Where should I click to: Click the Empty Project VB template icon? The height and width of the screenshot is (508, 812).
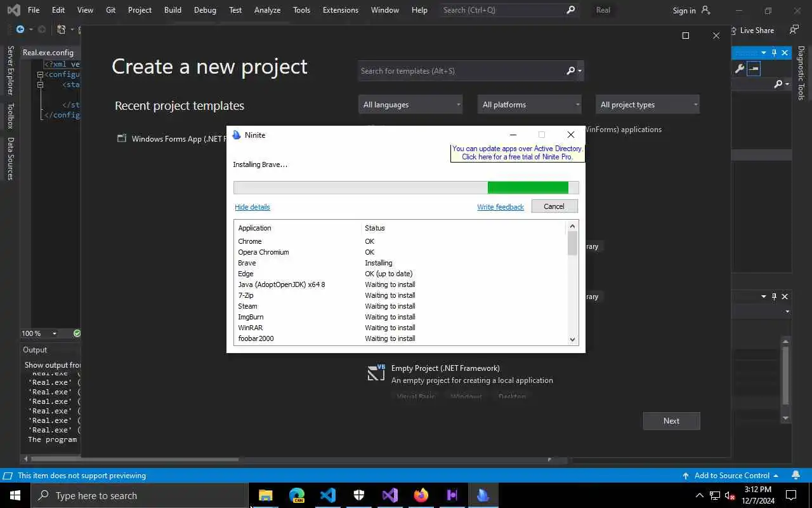(376, 373)
